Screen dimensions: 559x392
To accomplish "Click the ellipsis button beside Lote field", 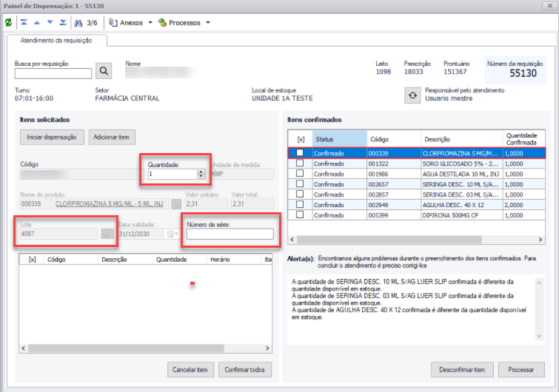I will pyautogui.click(x=107, y=234).
